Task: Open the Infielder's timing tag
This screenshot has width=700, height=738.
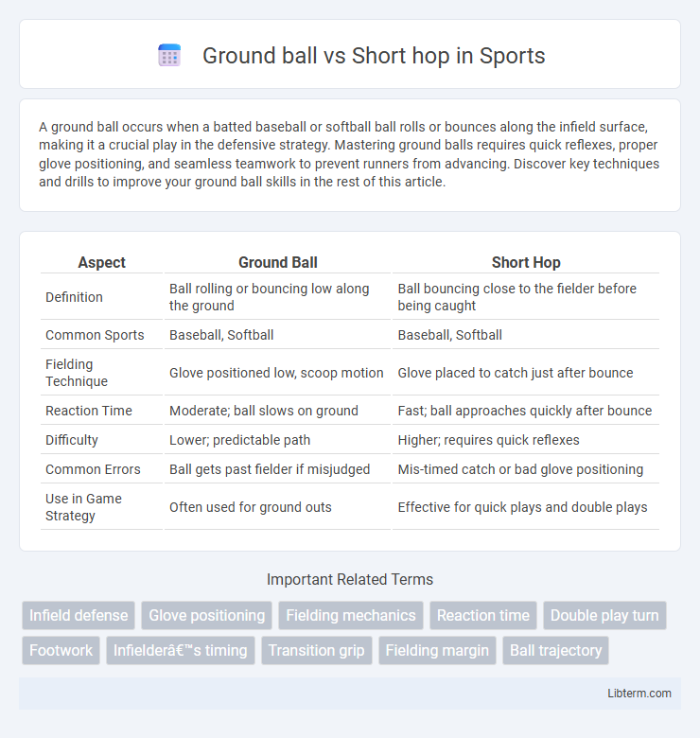Action: pyautogui.click(x=180, y=650)
